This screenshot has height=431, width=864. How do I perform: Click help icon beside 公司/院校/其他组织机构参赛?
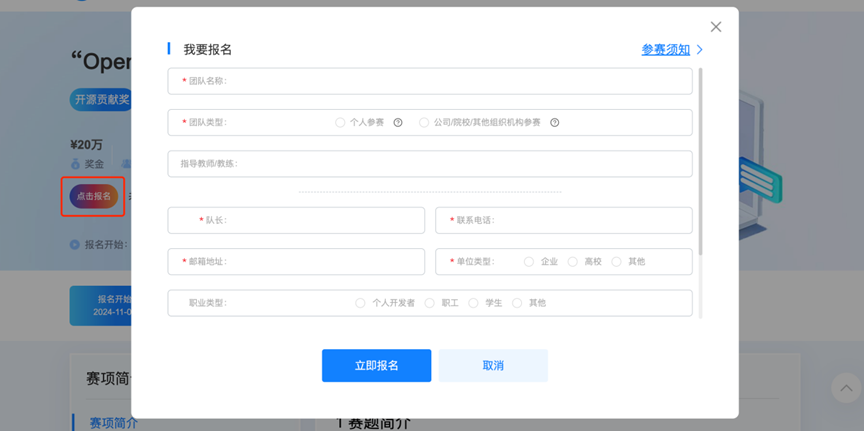point(555,123)
